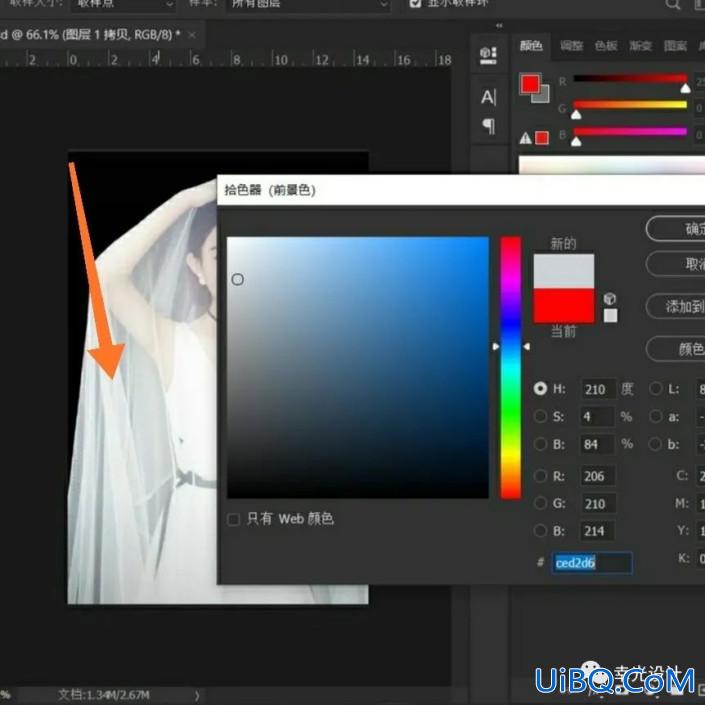
Task: Click the blue value field 214
Action: [598, 531]
